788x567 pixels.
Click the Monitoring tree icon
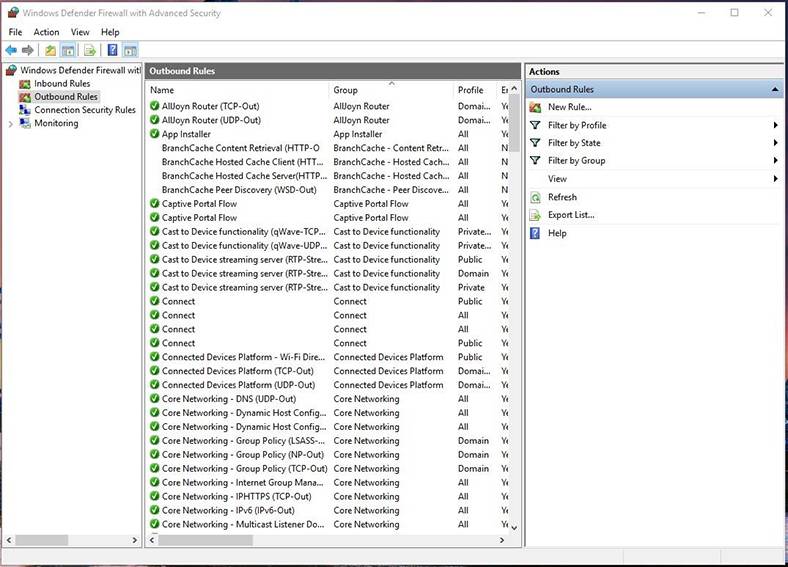[x=25, y=123]
